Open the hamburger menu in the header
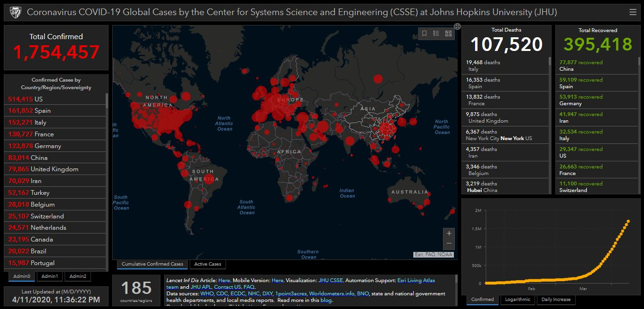The width and height of the screenshot is (644, 309). click(x=633, y=12)
